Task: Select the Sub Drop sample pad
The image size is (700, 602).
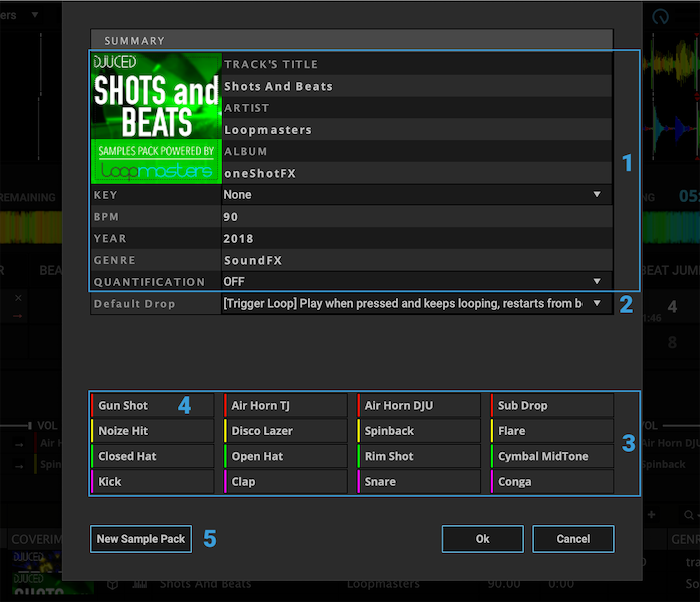Action: [x=552, y=406]
